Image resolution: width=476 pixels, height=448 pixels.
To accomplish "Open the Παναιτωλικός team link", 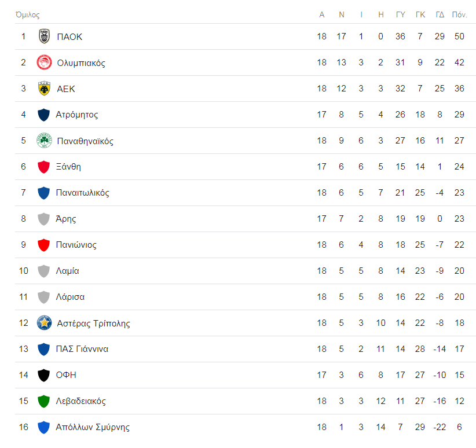I will pos(82,193).
